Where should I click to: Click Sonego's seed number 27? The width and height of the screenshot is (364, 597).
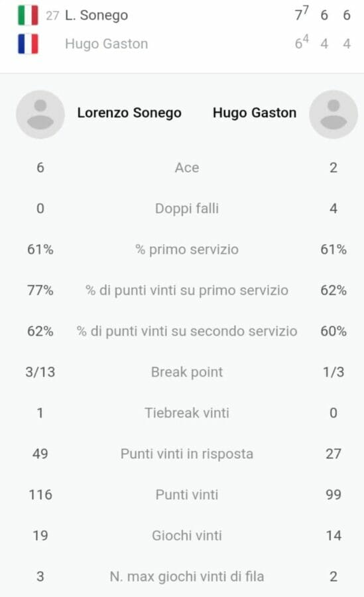click(52, 16)
